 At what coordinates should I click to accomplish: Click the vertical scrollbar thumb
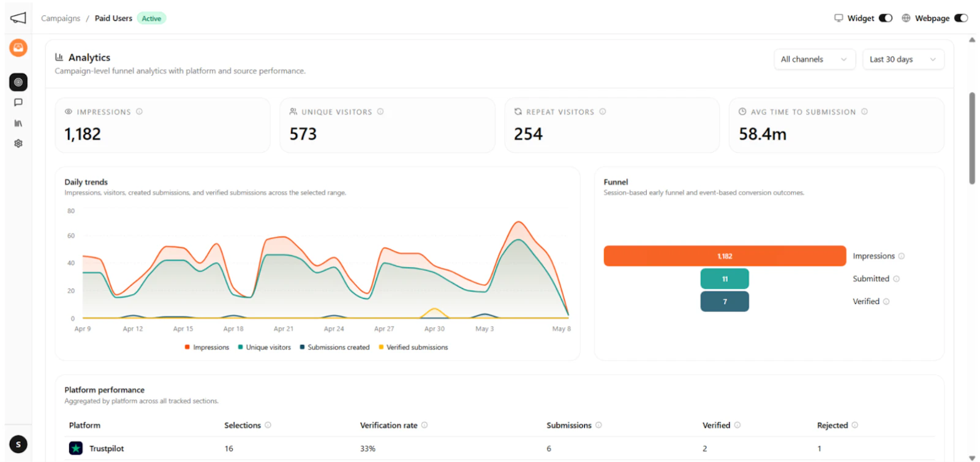972,138
